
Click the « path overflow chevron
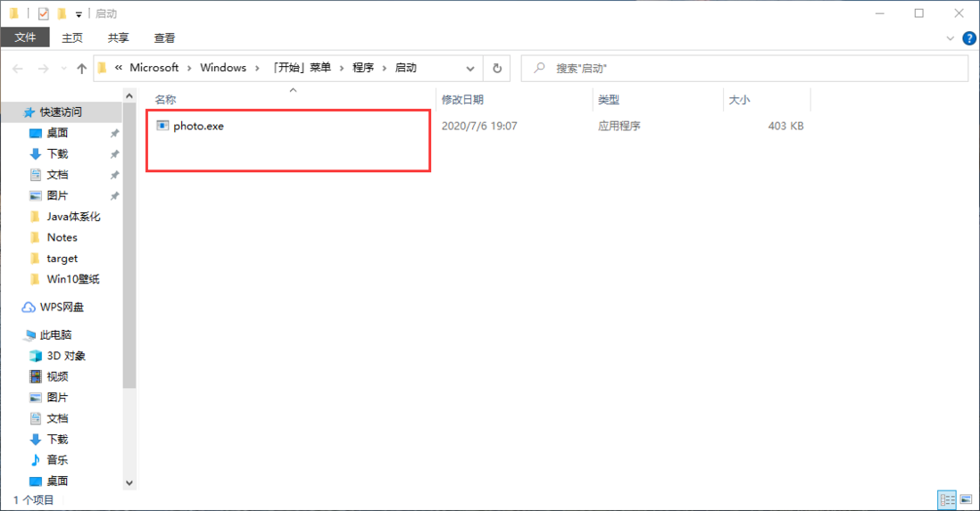click(x=119, y=68)
